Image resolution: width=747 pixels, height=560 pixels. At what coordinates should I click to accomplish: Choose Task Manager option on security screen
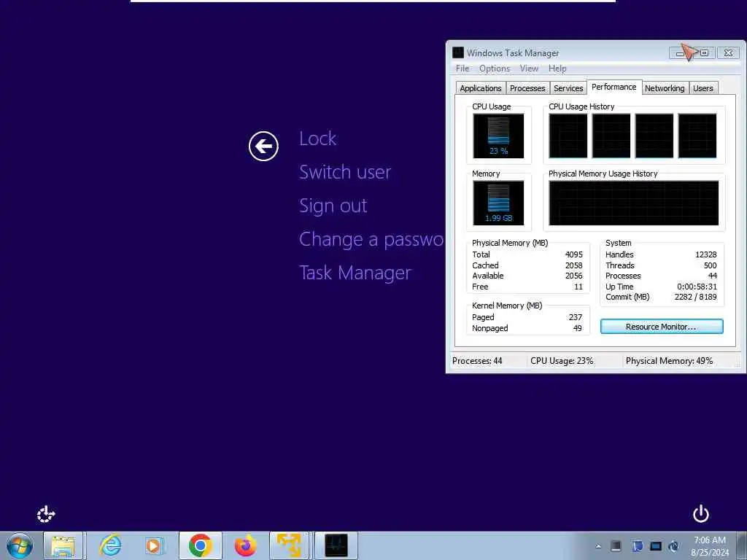(x=355, y=273)
